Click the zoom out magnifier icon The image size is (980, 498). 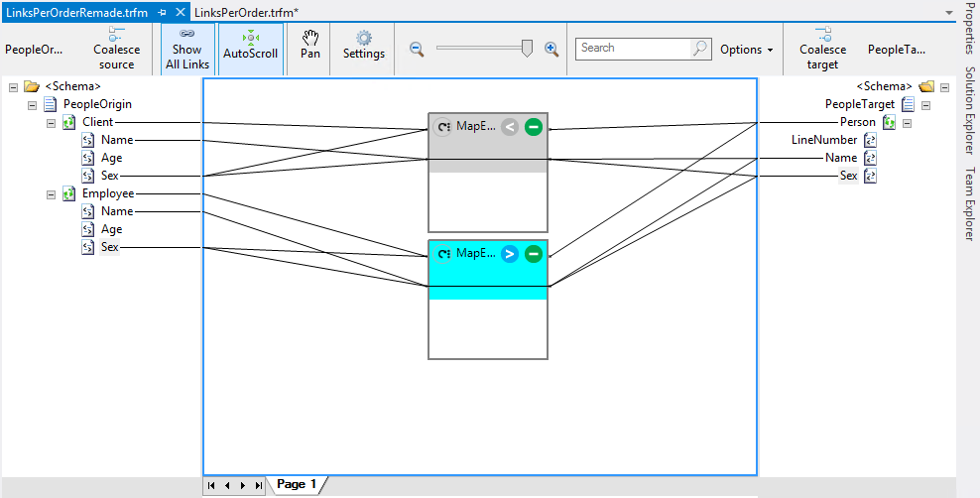click(x=418, y=49)
